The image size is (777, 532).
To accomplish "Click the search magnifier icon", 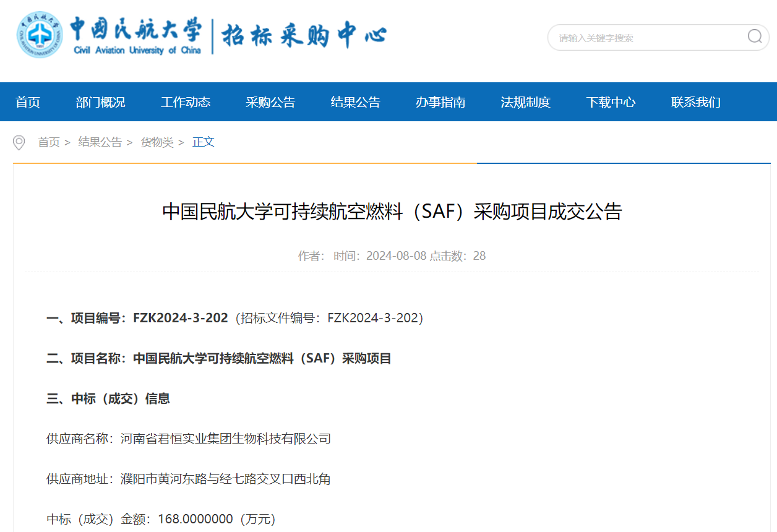I will coord(754,36).
